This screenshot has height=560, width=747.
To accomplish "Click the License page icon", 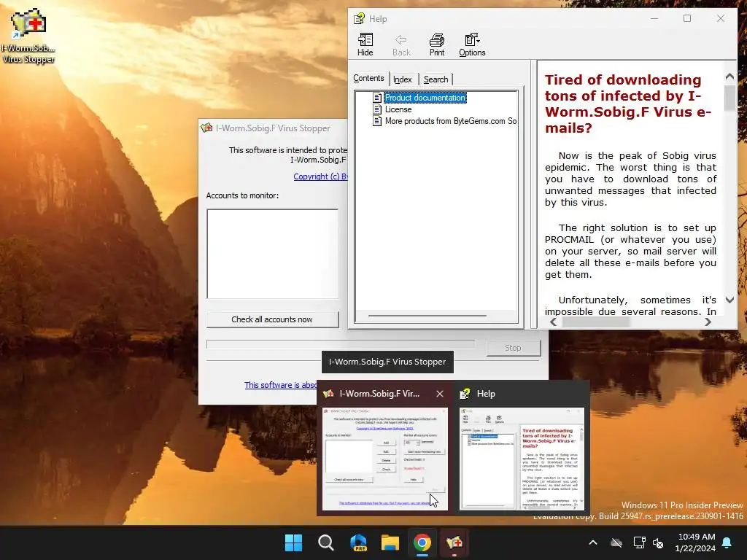I will tap(377, 109).
